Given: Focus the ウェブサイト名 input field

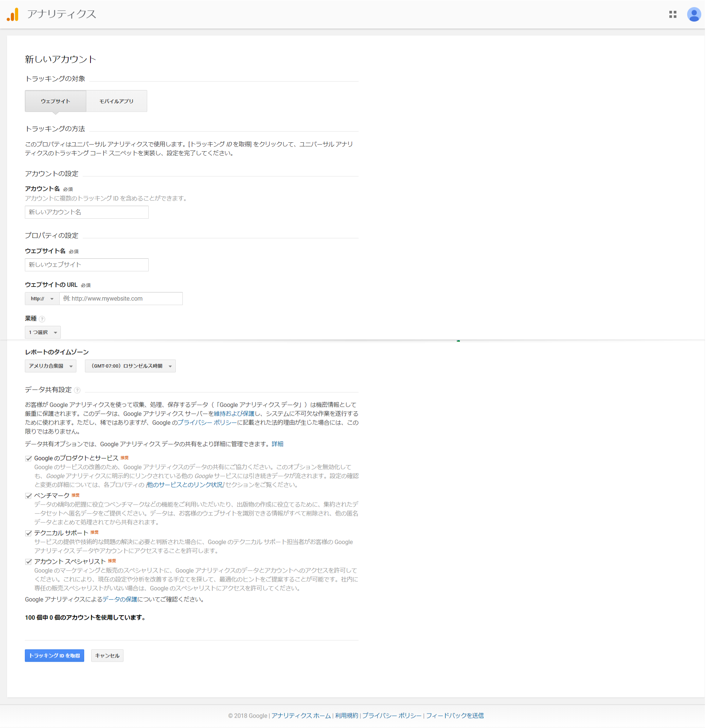Looking at the screenshot, I should point(87,265).
